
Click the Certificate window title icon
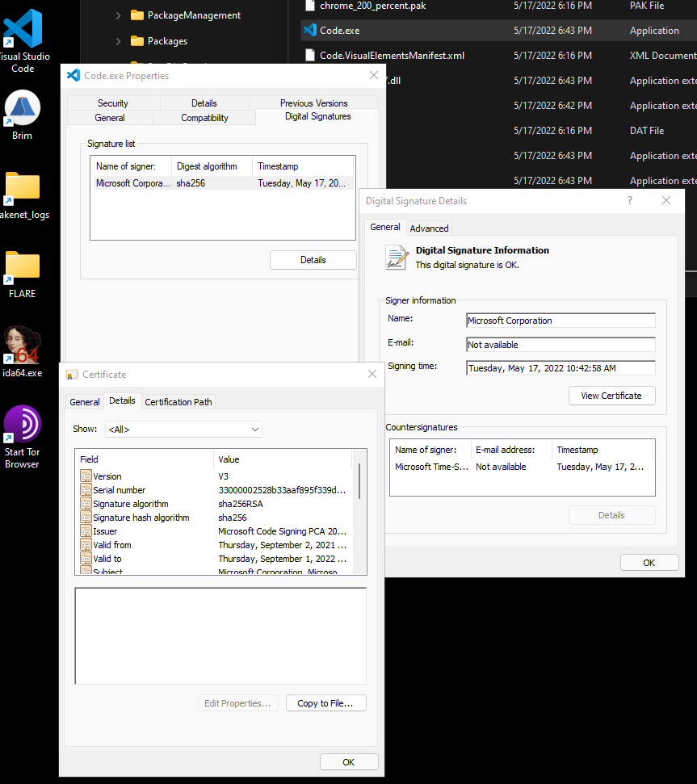tap(72, 375)
